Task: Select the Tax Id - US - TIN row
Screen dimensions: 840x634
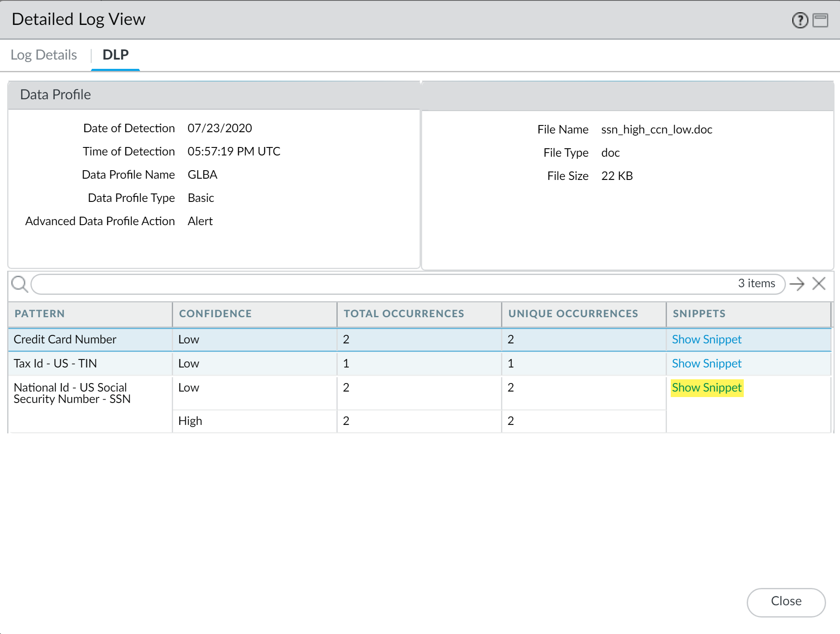Action: (55, 363)
